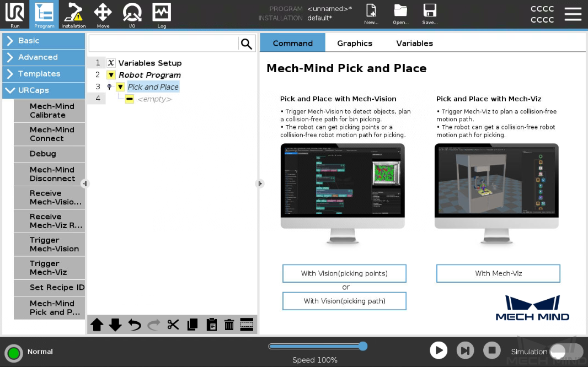Open the hamburger menu

(573, 14)
